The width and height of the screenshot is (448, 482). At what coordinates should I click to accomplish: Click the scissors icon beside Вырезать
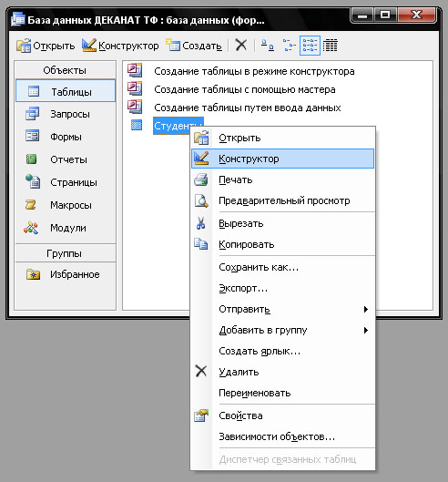[x=201, y=223]
